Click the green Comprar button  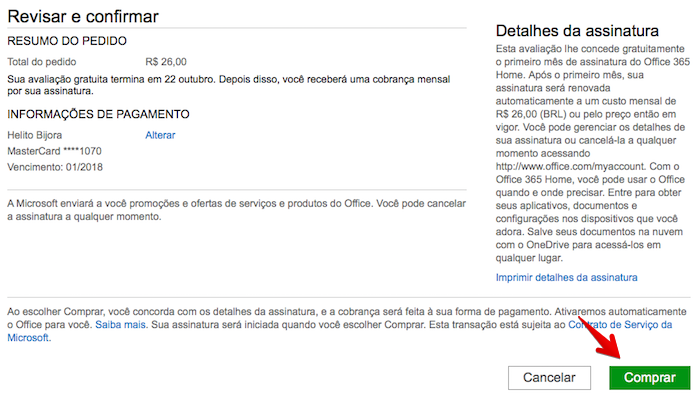coord(649,378)
